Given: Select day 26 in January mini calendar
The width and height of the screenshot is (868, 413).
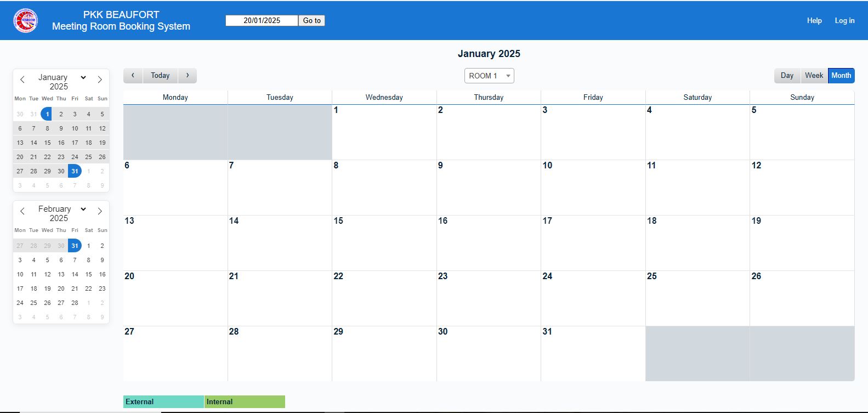Looking at the screenshot, I should click(x=102, y=157).
